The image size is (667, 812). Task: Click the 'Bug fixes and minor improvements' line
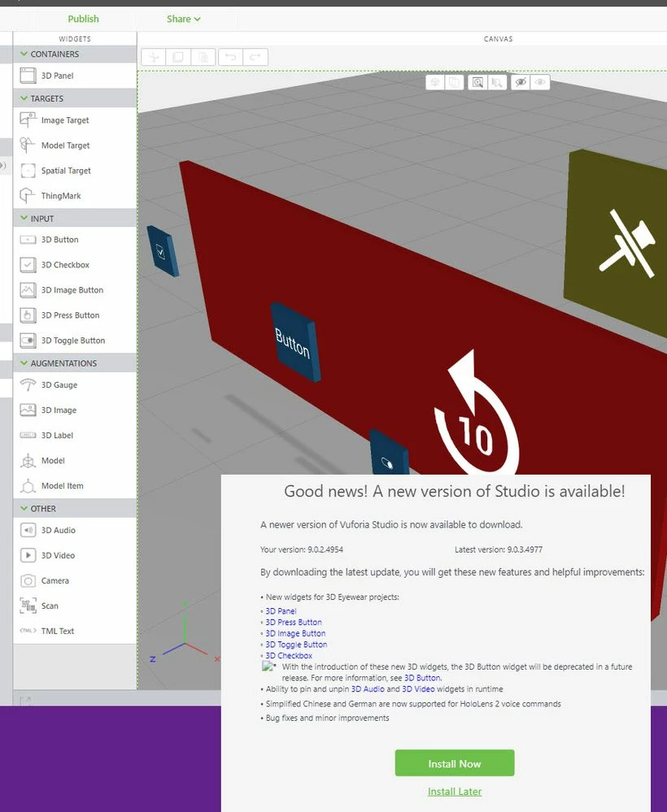coord(327,718)
